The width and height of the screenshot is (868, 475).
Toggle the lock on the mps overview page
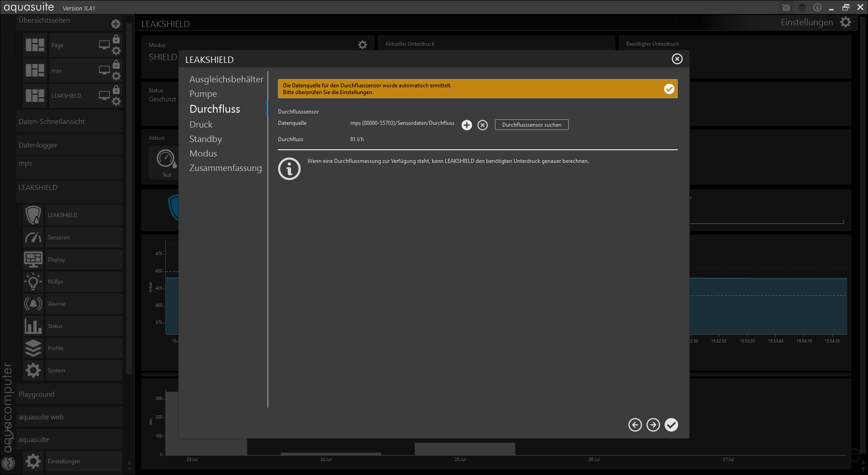(116, 65)
